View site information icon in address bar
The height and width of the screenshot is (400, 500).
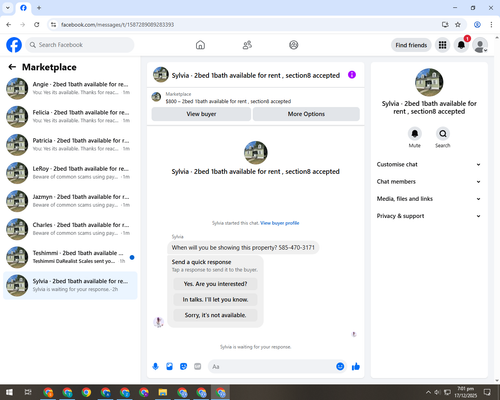click(53, 25)
